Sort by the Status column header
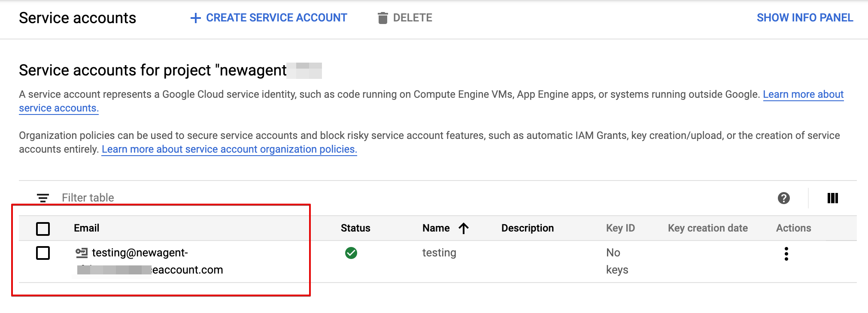 click(x=355, y=228)
